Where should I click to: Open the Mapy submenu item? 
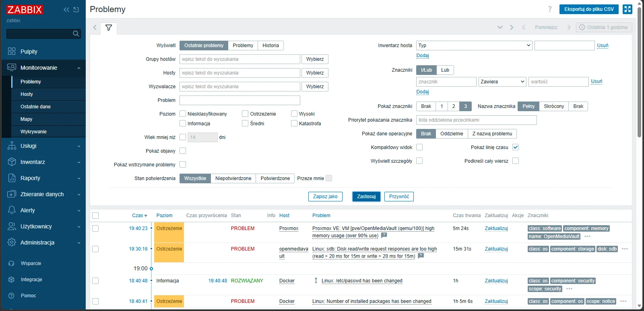48,119
